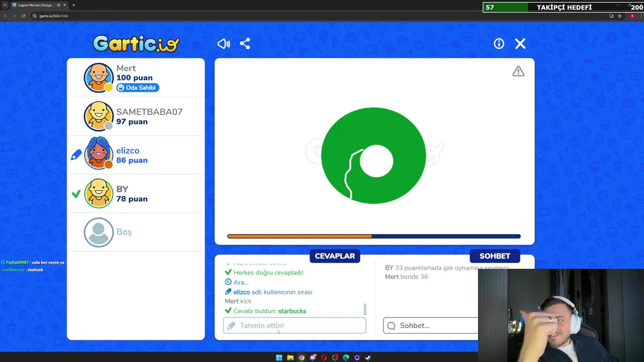644x362 pixels.
Task: Click the pencil icon beside elizco
Action: [x=76, y=155]
